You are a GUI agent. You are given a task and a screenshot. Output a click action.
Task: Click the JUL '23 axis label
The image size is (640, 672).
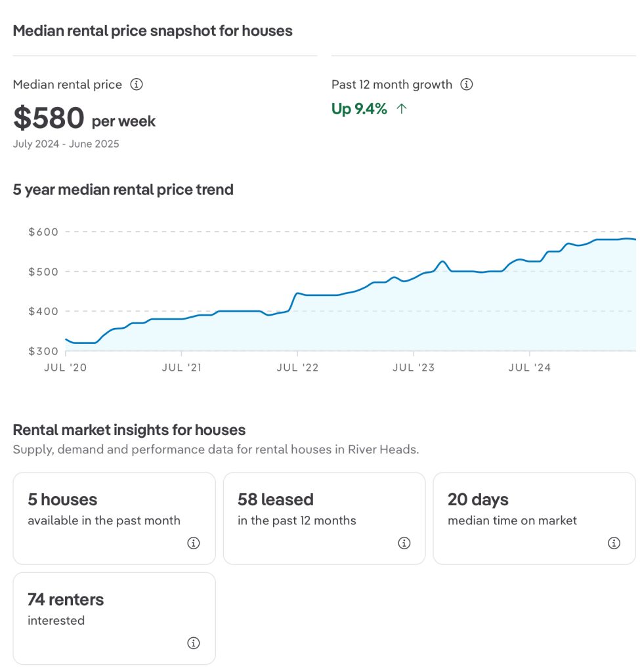(414, 367)
